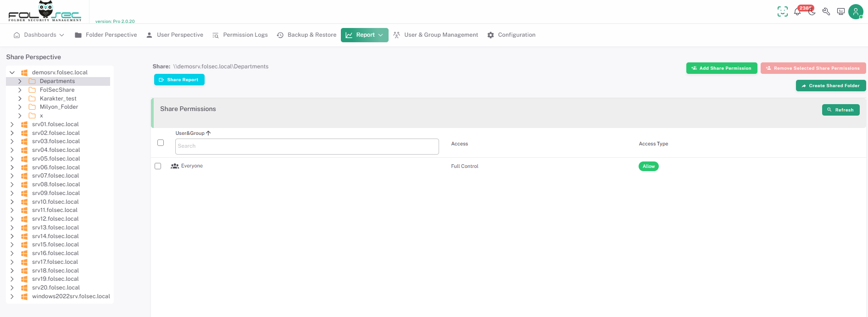Focus the User&Group search field
The image size is (868, 317).
pyautogui.click(x=306, y=146)
